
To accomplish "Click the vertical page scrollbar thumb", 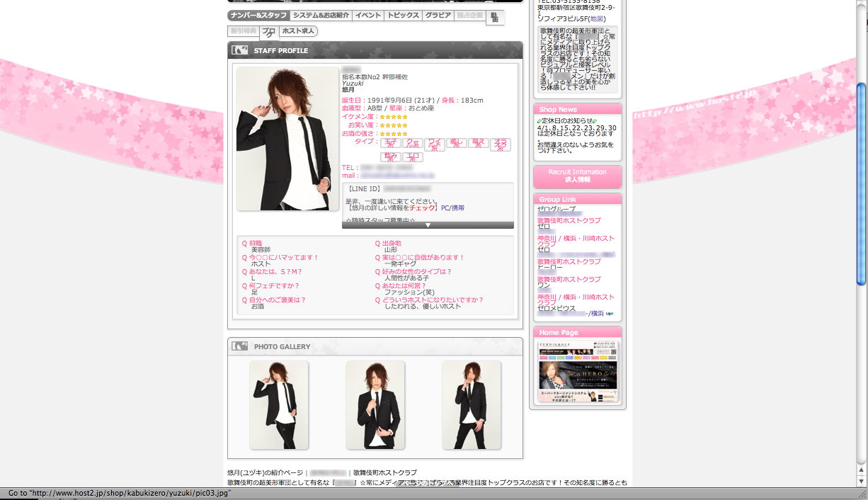I will point(861,184).
